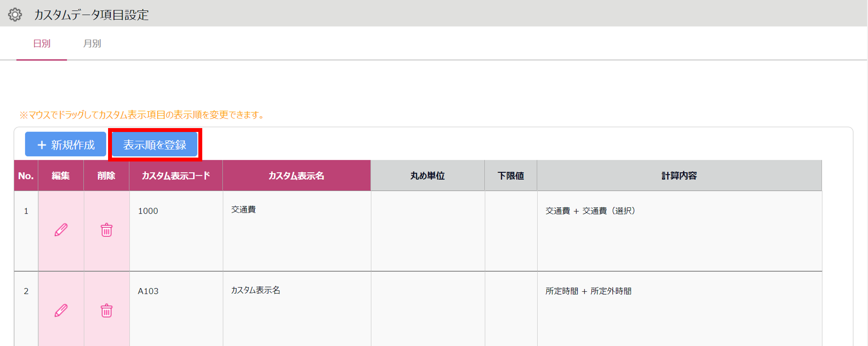The width and height of the screenshot is (868, 346).
Task: Click the orange drag-to-reorder hint text
Action: (142, 115)
